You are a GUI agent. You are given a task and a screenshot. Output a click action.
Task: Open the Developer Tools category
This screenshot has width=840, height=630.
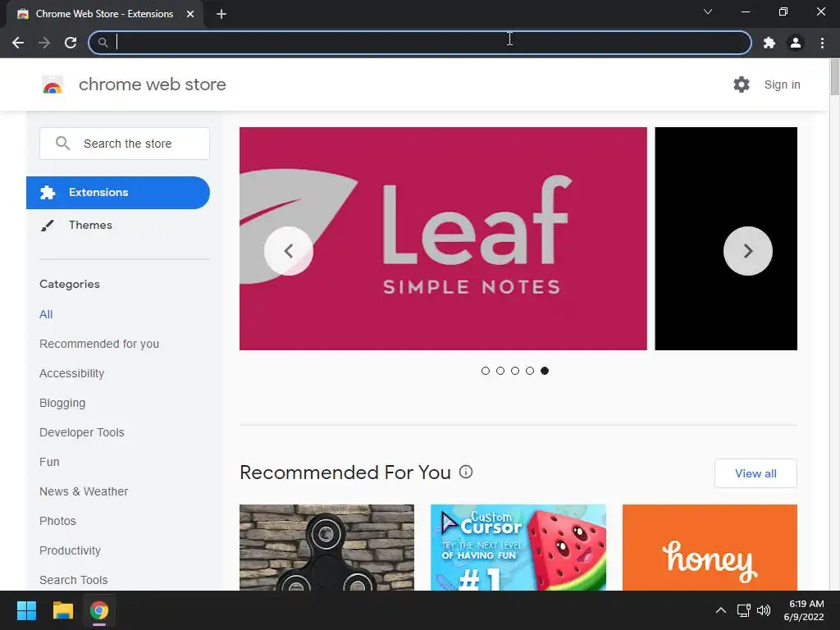(x=81, y=432)
